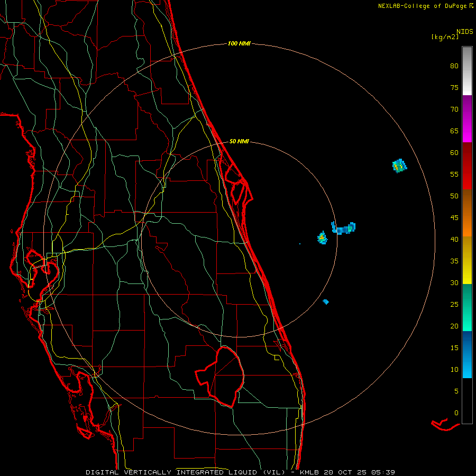Select the yellow segment of the color scale
Viewport: 476px width, 476px height.
click(467, 260)
